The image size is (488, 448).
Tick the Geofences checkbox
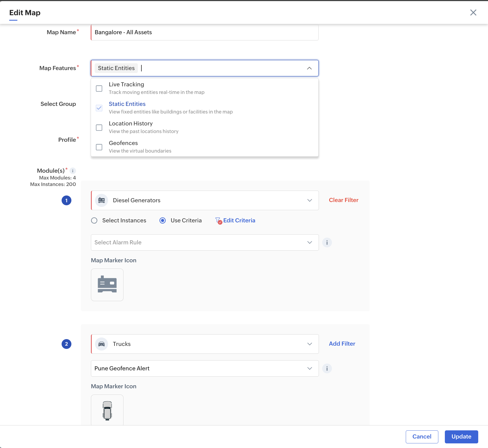pos(99,147)
